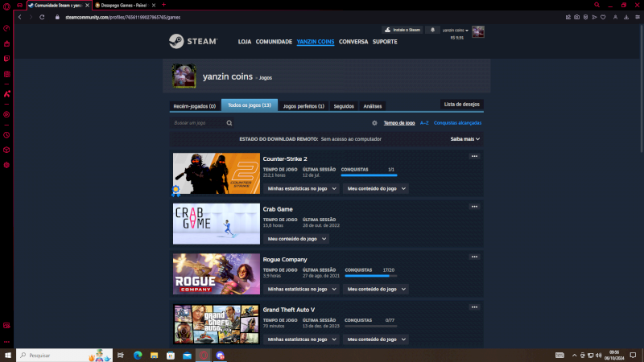Expand Meu conteúdo do jogo for Crab Game
This screenshot has width=644, height=362.
pos(296,239)
